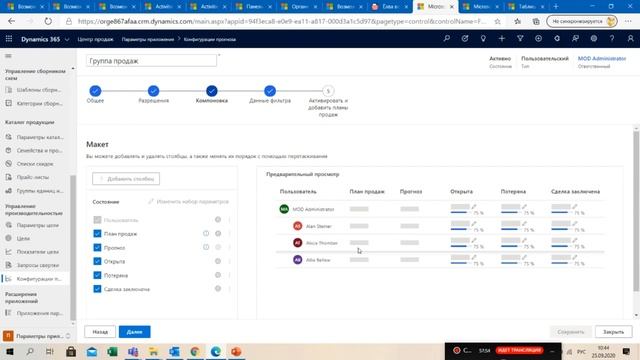Click the Далее button

[x=134, y=332]
